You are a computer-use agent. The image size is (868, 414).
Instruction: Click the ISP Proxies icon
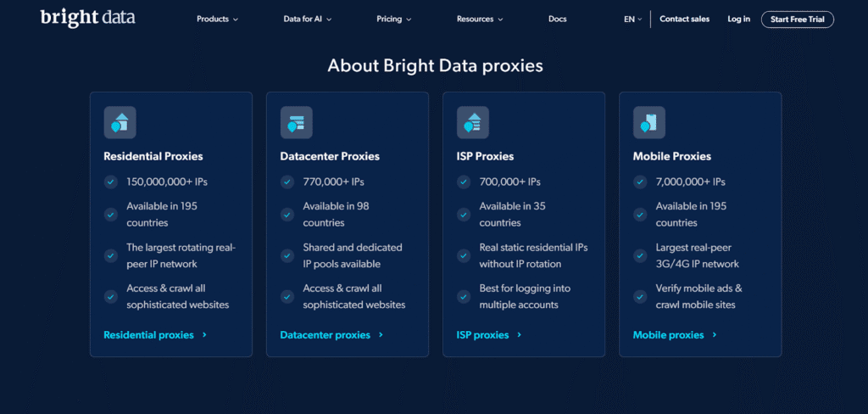pos(473,122)
